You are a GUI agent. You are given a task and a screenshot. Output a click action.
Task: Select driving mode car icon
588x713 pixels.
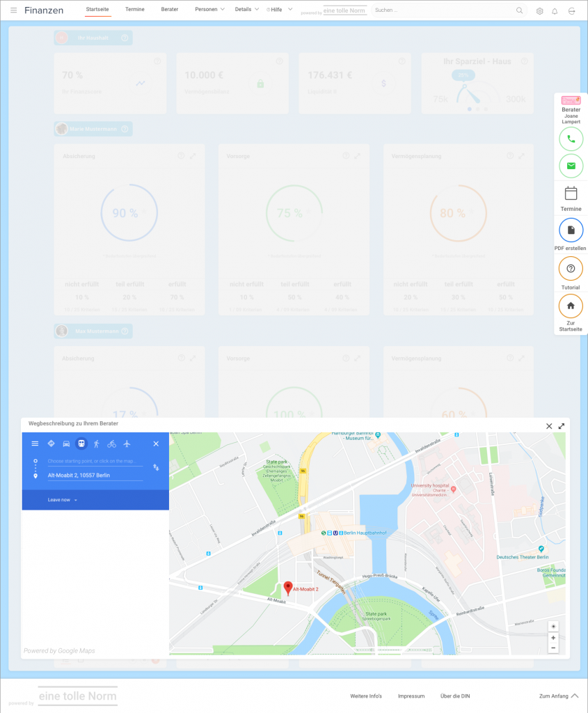[x=66, y=444]
